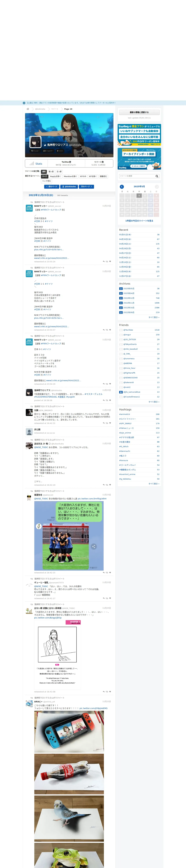Open ARIA avatar on drawing tweet
Viewport: 186px width, 868px height.
tap(29, 703)
